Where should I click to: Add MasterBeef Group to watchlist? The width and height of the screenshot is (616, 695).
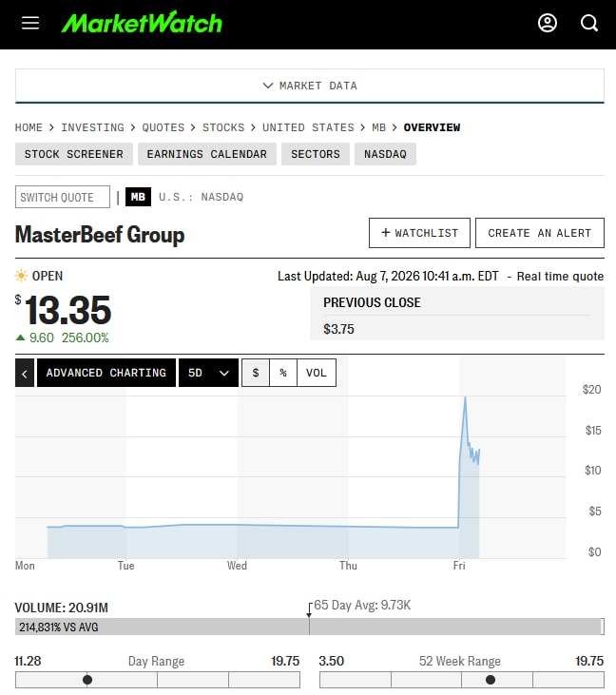coord(419,233)
